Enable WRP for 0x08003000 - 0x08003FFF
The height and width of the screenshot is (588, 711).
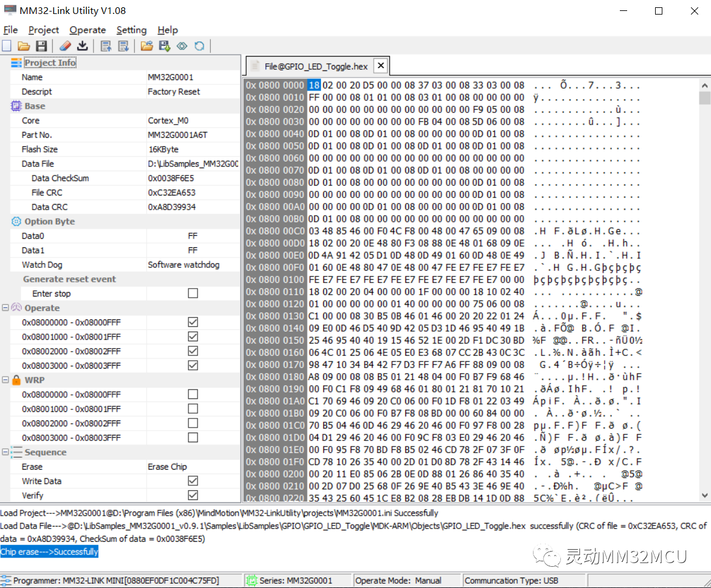click(x=193, y=437)
